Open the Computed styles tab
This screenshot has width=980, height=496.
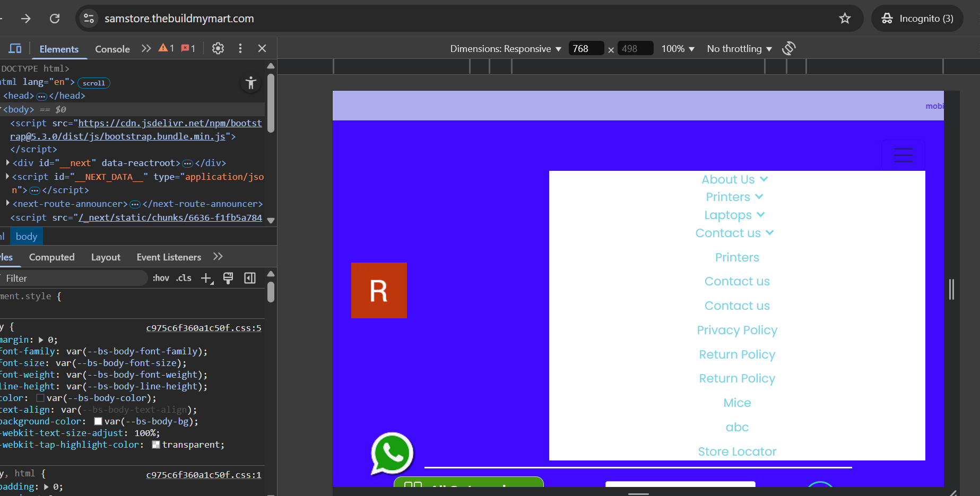click(51, 257)
